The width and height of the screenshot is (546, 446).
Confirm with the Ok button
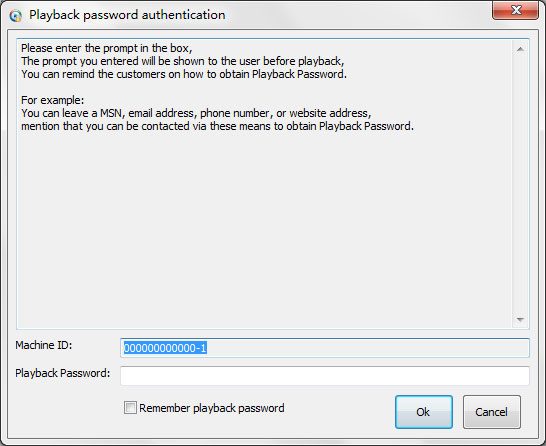(424, 412)
